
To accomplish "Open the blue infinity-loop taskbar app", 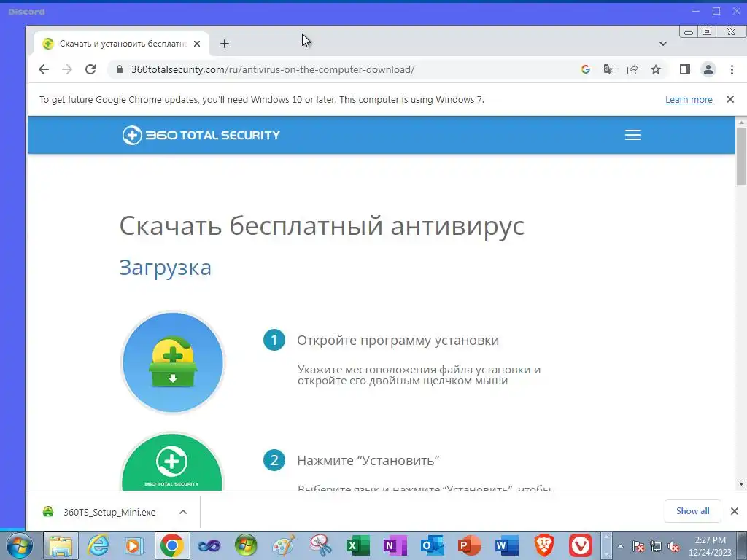I will [209, 545].
